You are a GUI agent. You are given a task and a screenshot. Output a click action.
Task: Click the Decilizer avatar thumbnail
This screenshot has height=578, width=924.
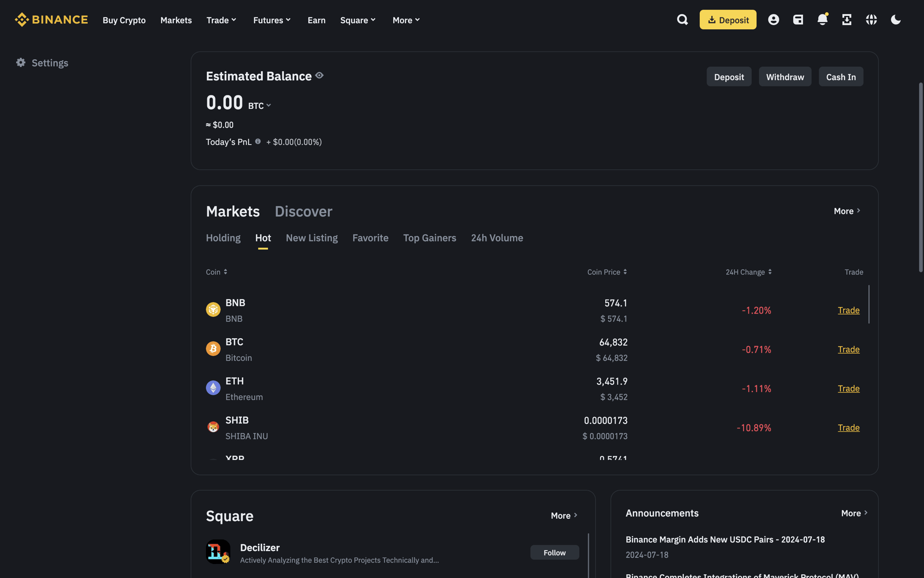point(218,552)
